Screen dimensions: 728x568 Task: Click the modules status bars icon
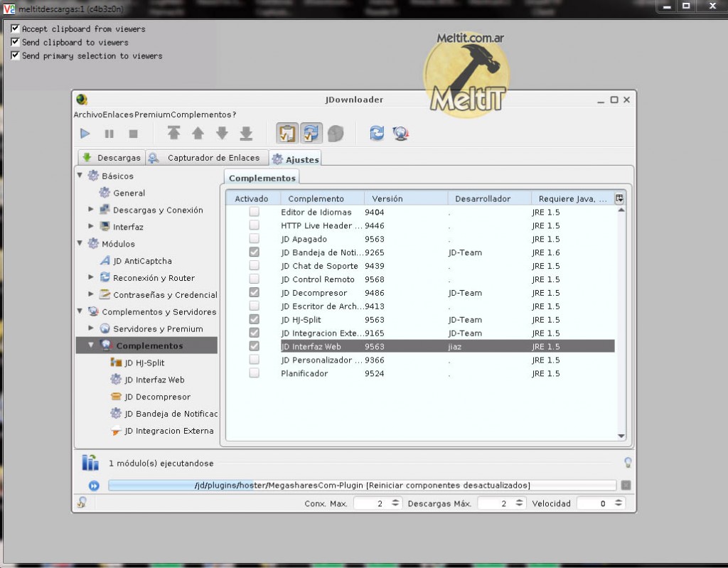90,463
